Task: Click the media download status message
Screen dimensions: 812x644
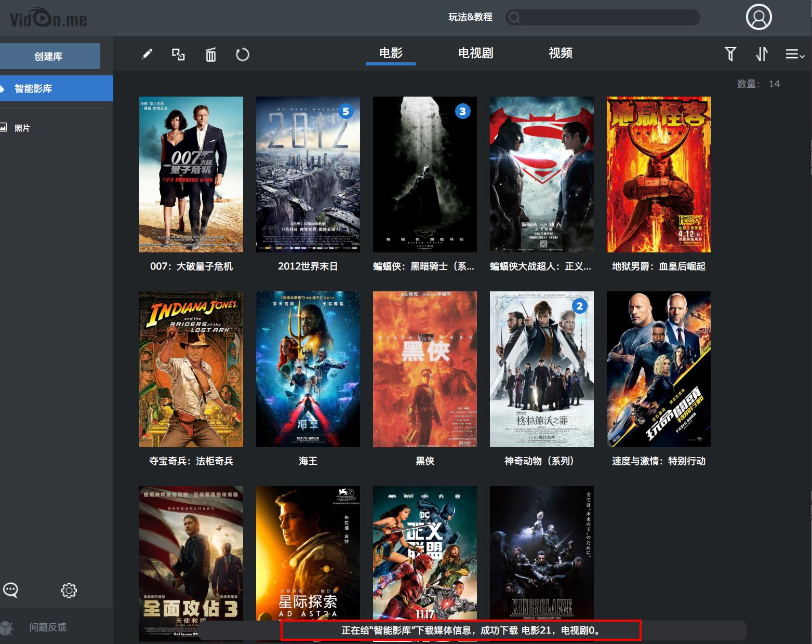Action: [x=471, y=630]
